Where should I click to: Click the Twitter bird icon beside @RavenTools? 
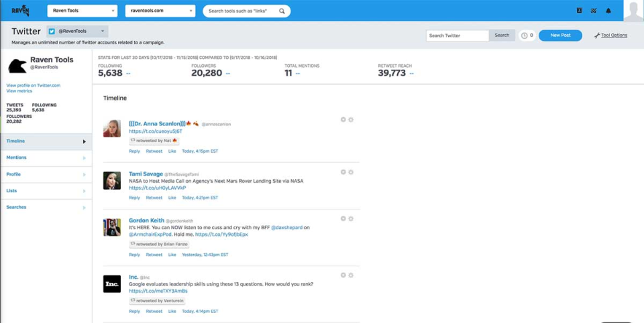(x=52, y=31)
